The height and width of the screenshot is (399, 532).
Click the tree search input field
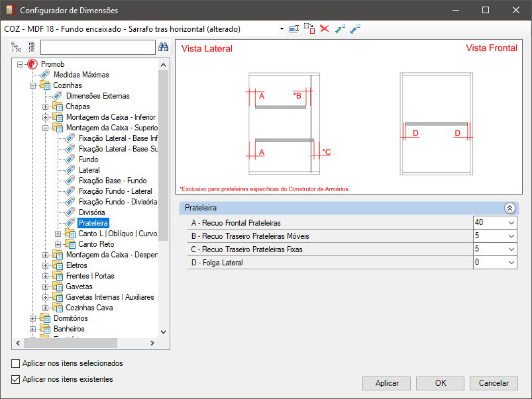97,47
